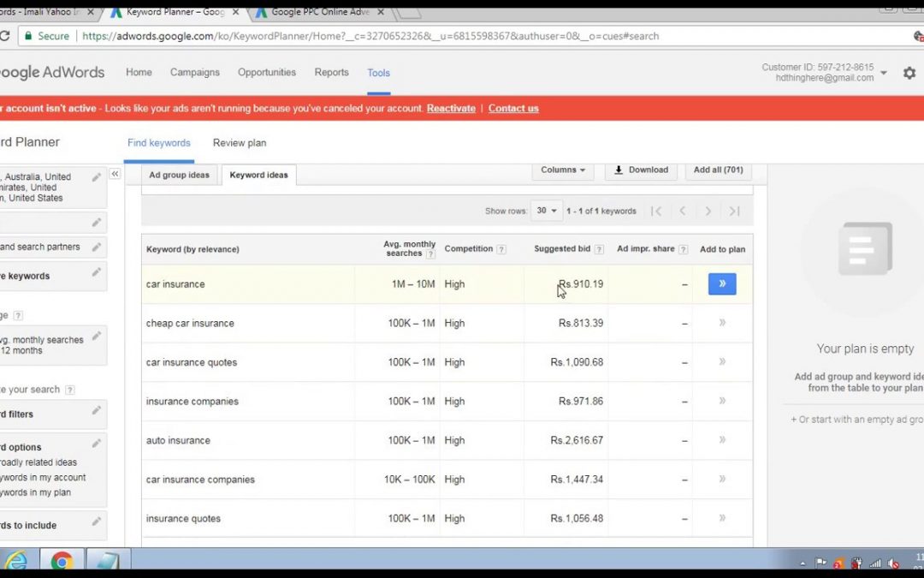The width and height of the screenshot is (924, 578).
Task: Switch to Ad group ideas tab
Action: coord(179,176)
